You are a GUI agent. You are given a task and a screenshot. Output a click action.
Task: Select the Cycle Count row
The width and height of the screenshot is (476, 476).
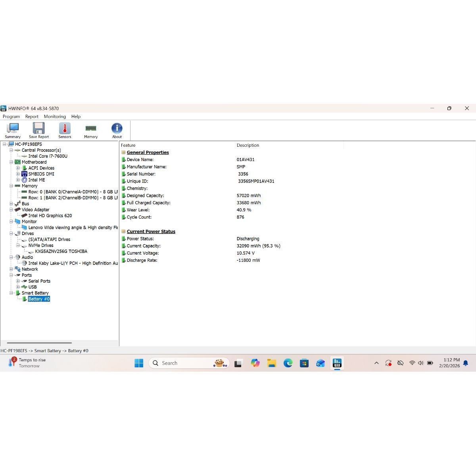coord(232,217)
